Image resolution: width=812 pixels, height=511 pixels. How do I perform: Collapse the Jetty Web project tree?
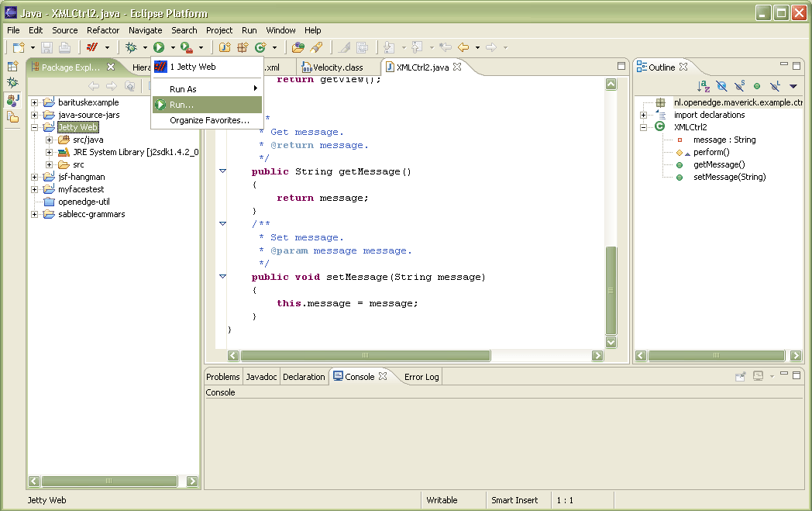click(34, 127)
